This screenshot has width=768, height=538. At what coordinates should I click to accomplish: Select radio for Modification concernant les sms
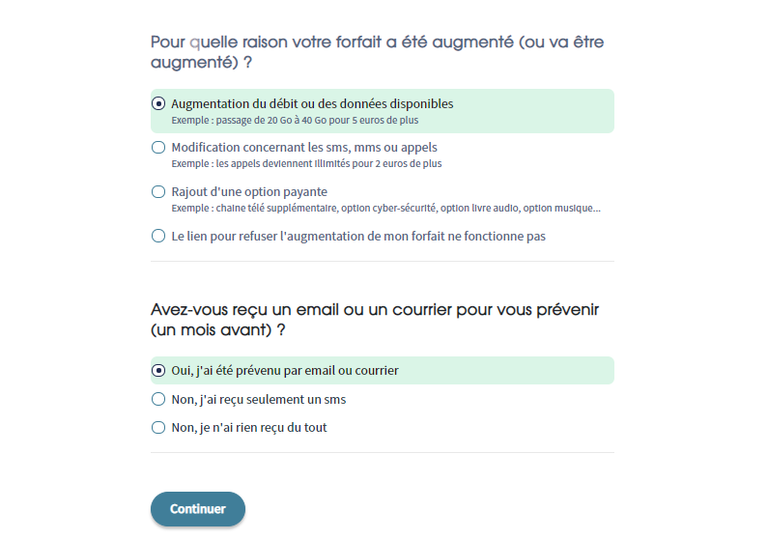point(158,148)
